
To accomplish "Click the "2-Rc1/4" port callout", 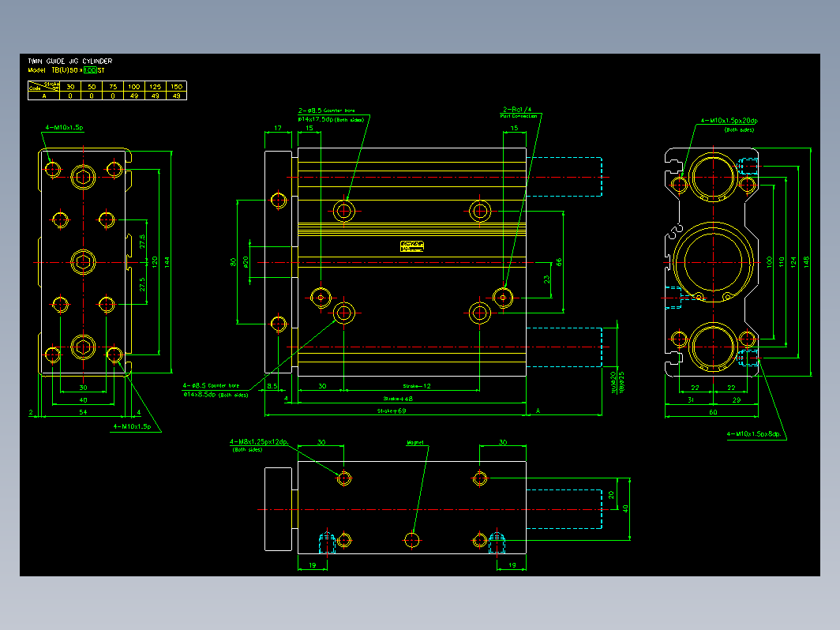I will tap(517, 109).
